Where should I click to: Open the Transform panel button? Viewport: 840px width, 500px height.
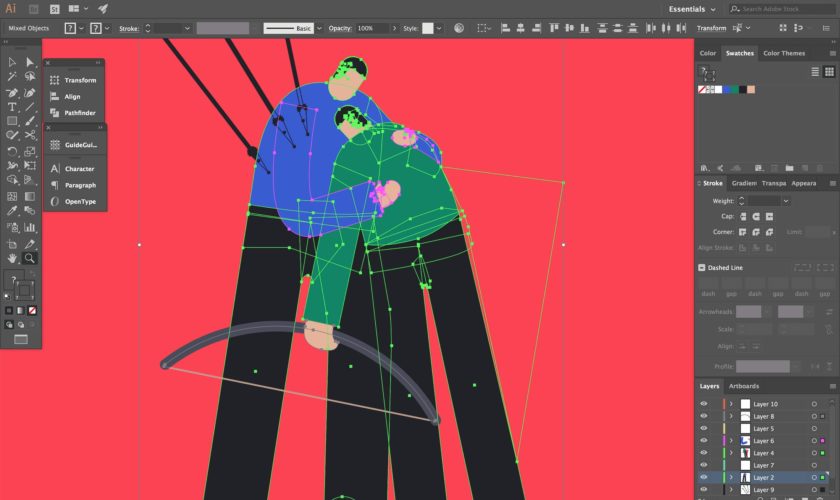click(74, 80)
